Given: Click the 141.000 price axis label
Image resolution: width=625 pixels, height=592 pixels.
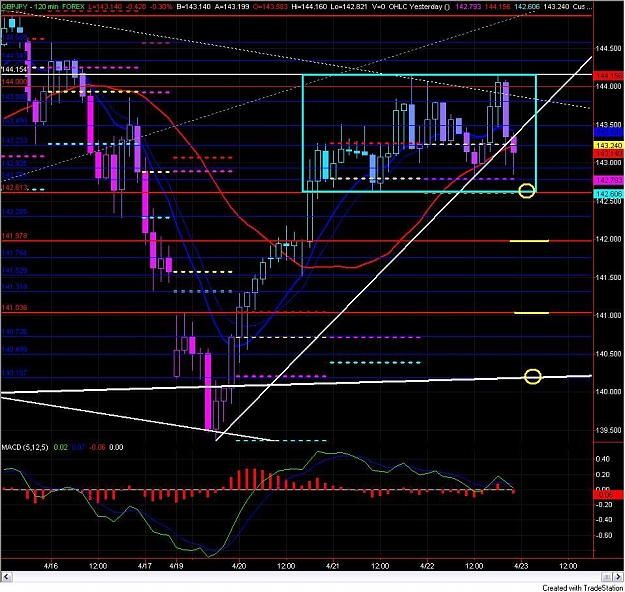Looking at the screenshot, I should [x=608, y=315].
